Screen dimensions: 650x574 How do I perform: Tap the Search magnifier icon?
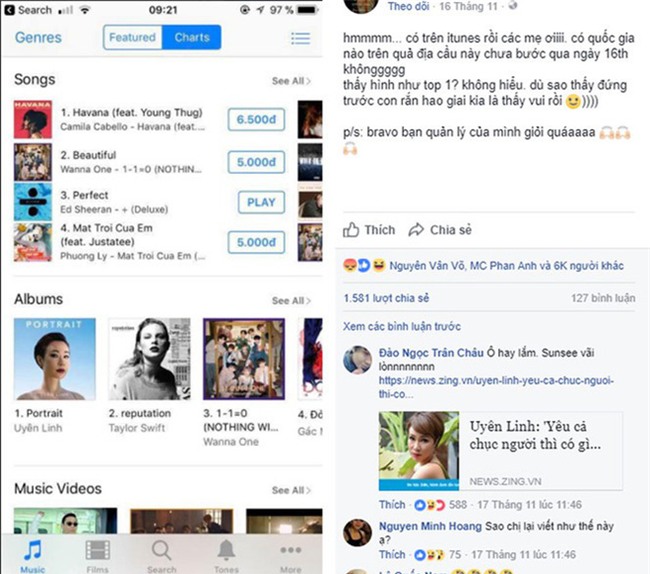(x=162, y=550)
